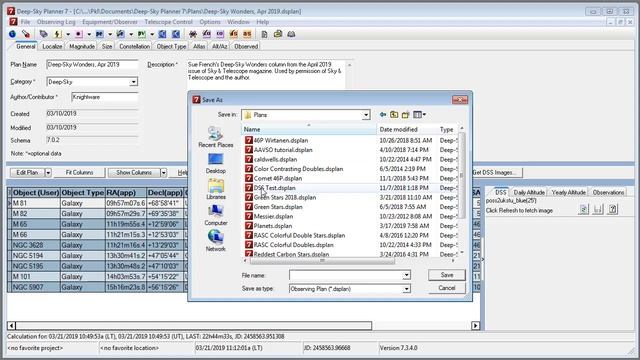Click Save in the dialog
This screenshot has width=640, height=360.
tap(447, 275)
